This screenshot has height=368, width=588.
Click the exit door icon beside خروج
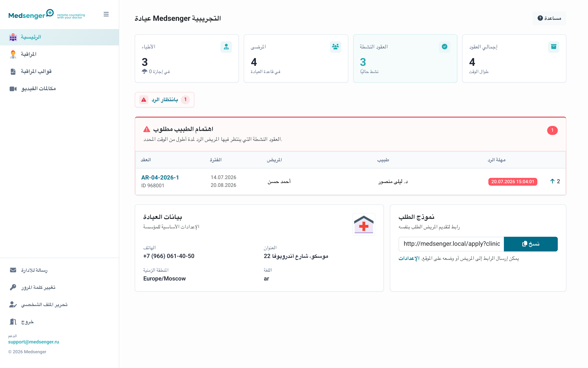pos(13,322)
